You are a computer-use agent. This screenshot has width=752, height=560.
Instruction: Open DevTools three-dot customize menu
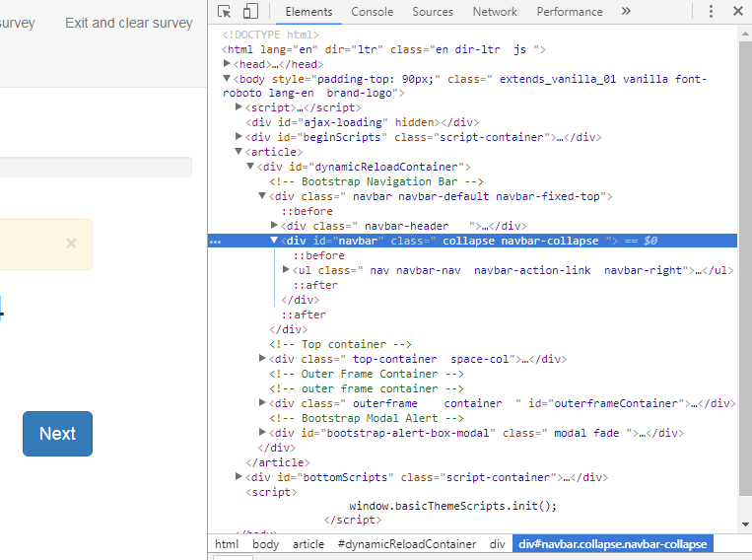[711, 12]
